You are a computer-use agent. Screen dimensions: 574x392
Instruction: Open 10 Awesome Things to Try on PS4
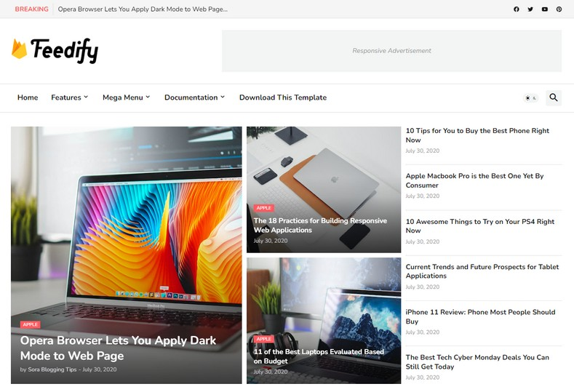tap(480, 226)
